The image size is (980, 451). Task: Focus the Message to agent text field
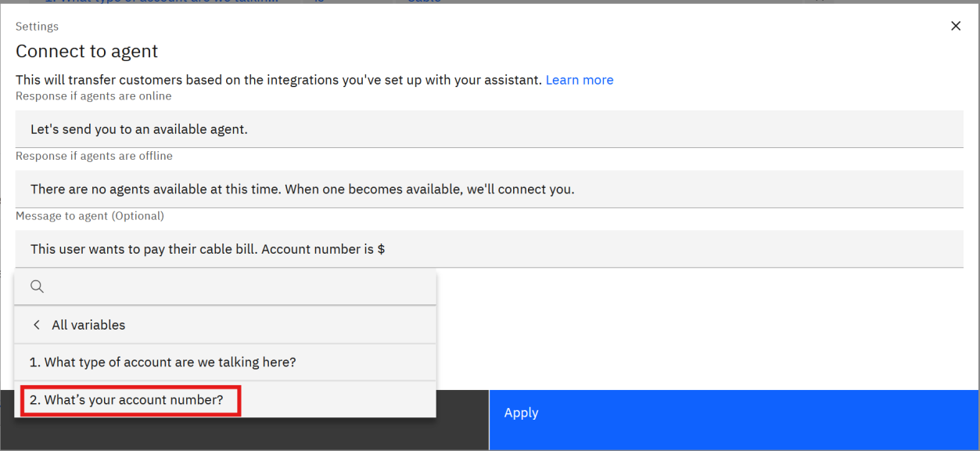(626, 249)
